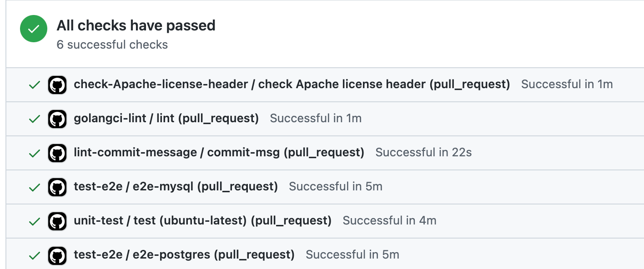Open test-e2e / e2e-mysql check
644x269 pixels.
coord(176,187)
